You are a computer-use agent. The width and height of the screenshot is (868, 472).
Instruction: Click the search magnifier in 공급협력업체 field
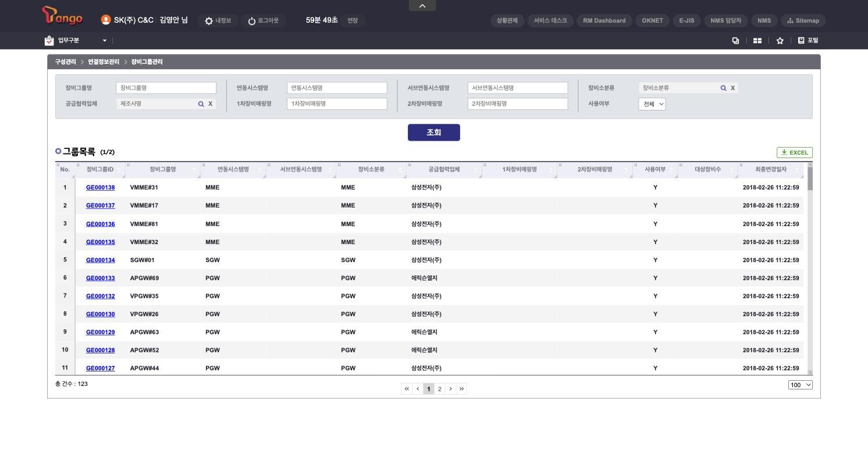[201, 104]
